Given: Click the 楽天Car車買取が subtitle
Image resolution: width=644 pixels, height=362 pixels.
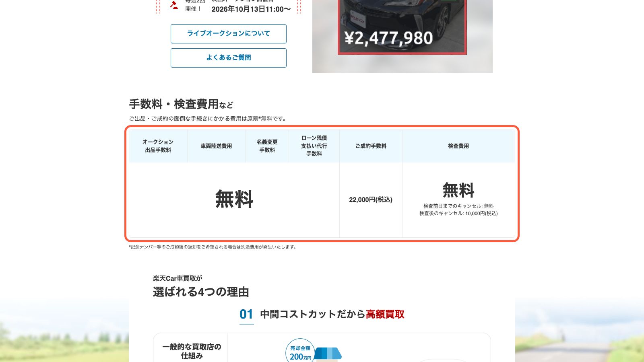Looking at the screenshot, I should pyautogui.click(x=178, y=278).
